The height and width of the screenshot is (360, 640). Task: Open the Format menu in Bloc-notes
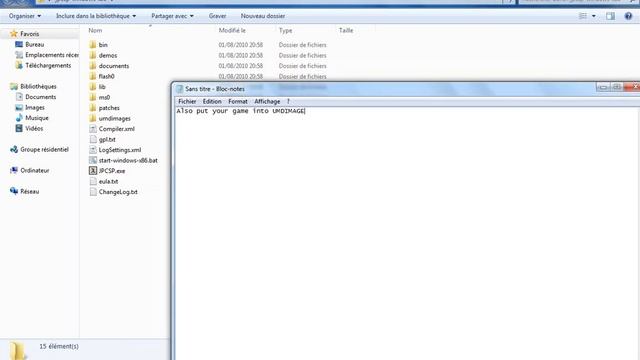[238, 101]
